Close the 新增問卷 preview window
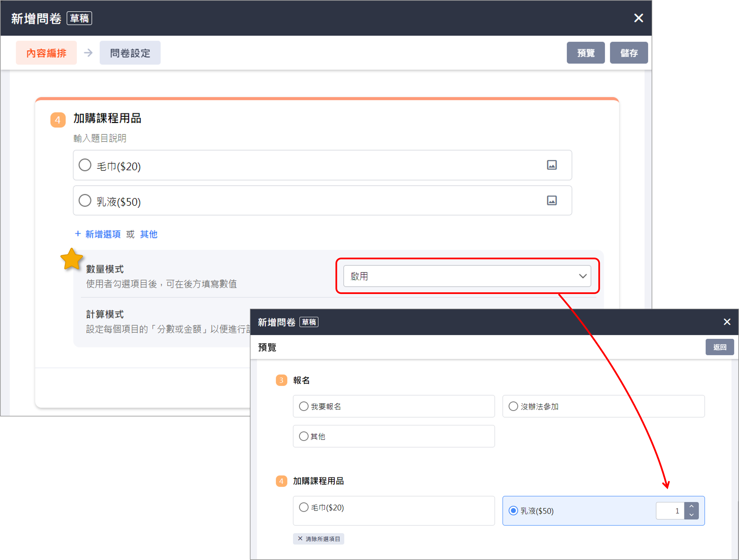The width and height of the screenshot is (739, 560). (x=727, y=322)
